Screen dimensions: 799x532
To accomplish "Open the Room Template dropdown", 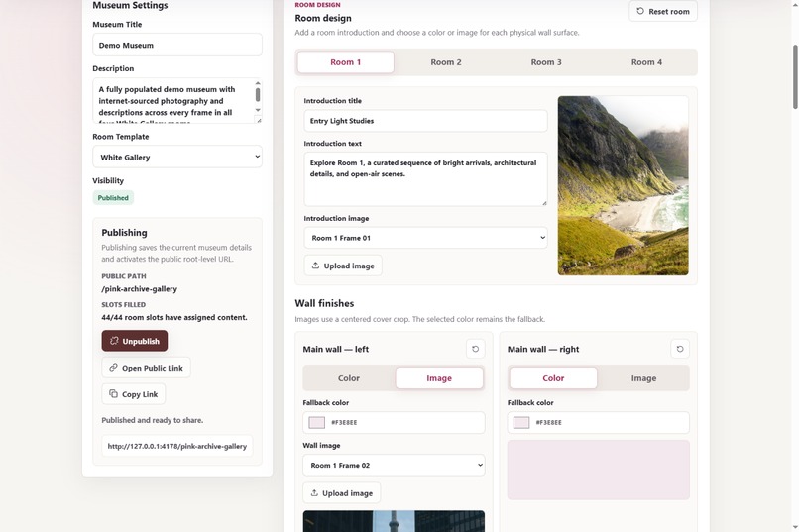I will [177, 157].
